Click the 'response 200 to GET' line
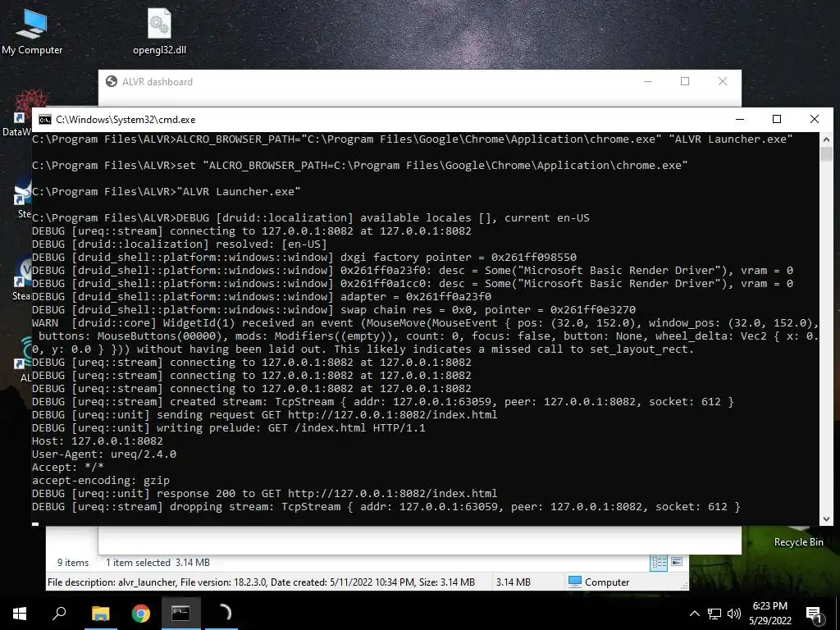This screenshot has height=630, width=840. tap(265, 493)
